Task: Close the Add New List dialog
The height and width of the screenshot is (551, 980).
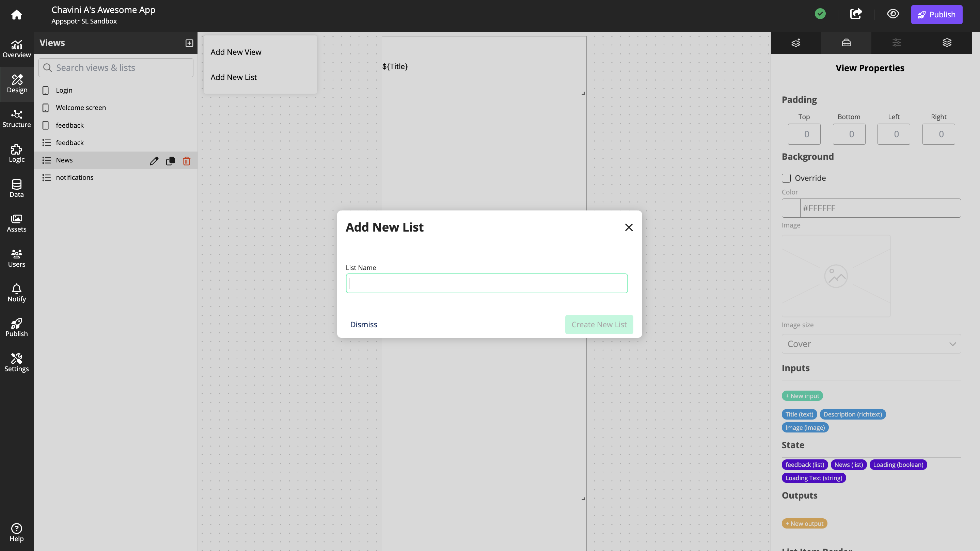Action: (x=629, y=227)
